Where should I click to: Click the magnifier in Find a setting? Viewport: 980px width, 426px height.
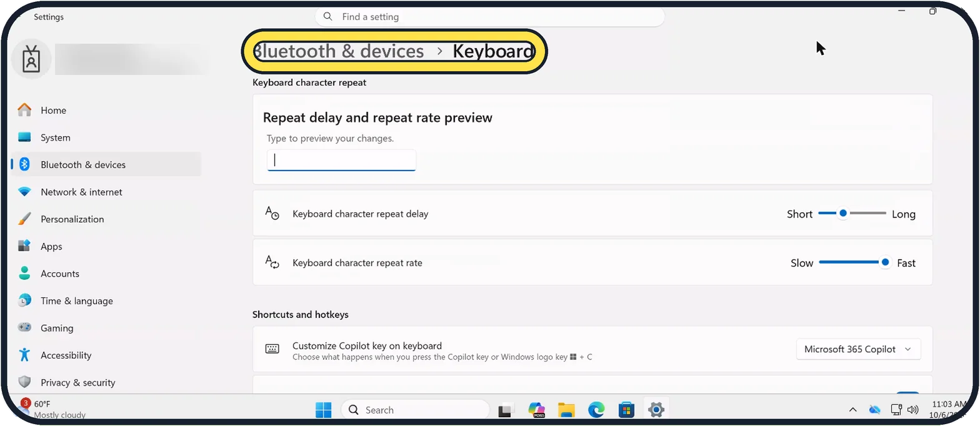tap(329, 17)
